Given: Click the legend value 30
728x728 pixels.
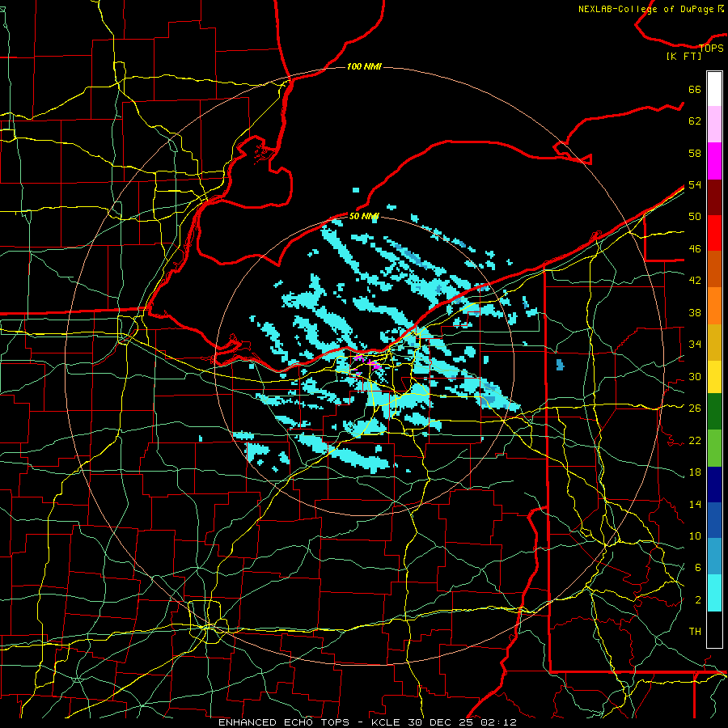Looking at the screenshot, I should point(695,376).
